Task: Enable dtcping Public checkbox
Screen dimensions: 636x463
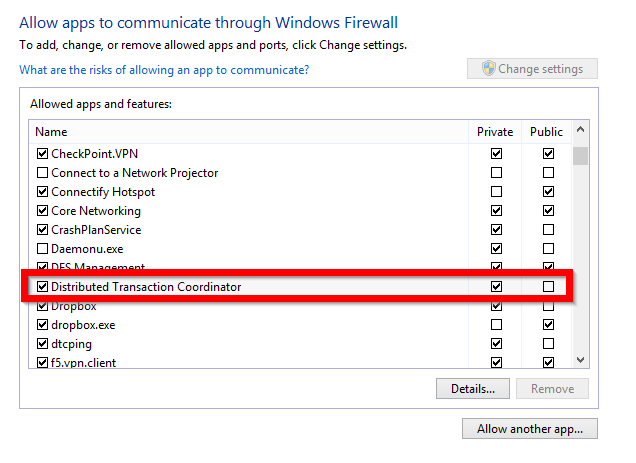Action: 547,344
